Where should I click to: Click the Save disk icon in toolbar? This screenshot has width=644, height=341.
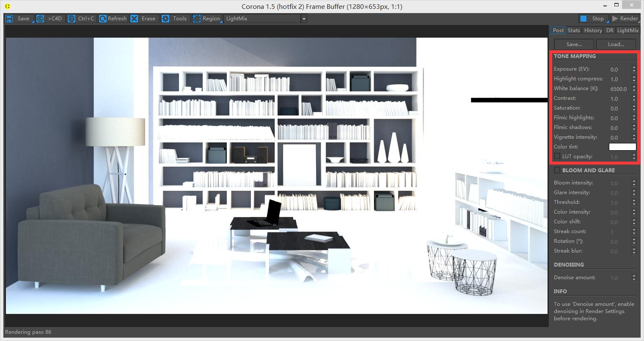(9, 19)
